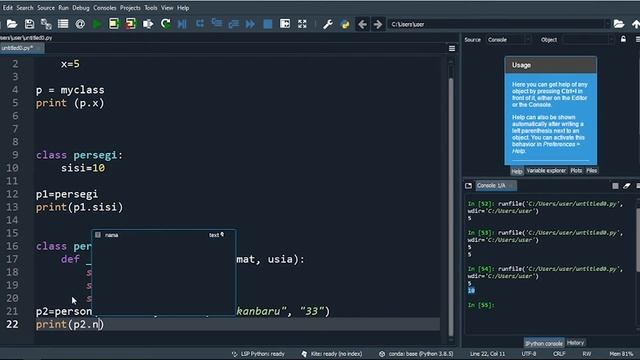
Task: Open the Object combo box
Action: click(588, 40)
